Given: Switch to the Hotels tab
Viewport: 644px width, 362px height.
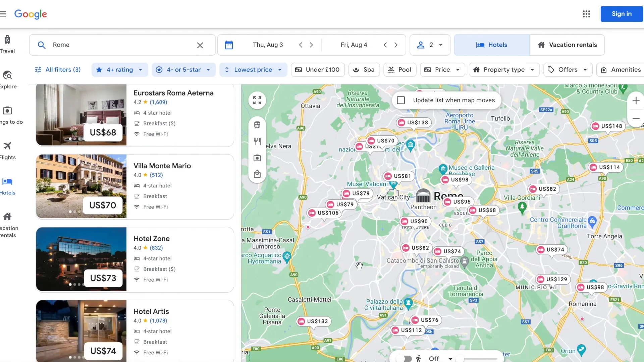Looking at the screenshot, I should click(492, 45).
